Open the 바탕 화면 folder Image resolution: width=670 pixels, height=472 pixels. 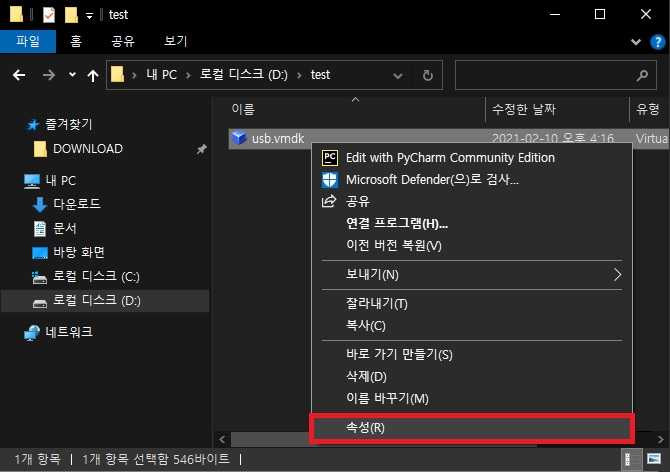(79, 252)
